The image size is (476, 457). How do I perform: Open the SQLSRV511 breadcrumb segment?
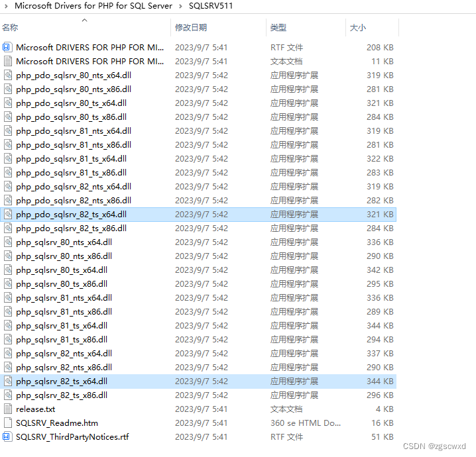pyautogui.click(x=211, y=6)
